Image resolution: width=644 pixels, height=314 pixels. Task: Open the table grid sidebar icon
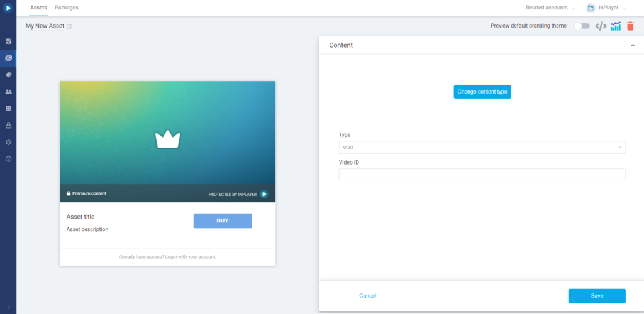[x=8, y=109]
